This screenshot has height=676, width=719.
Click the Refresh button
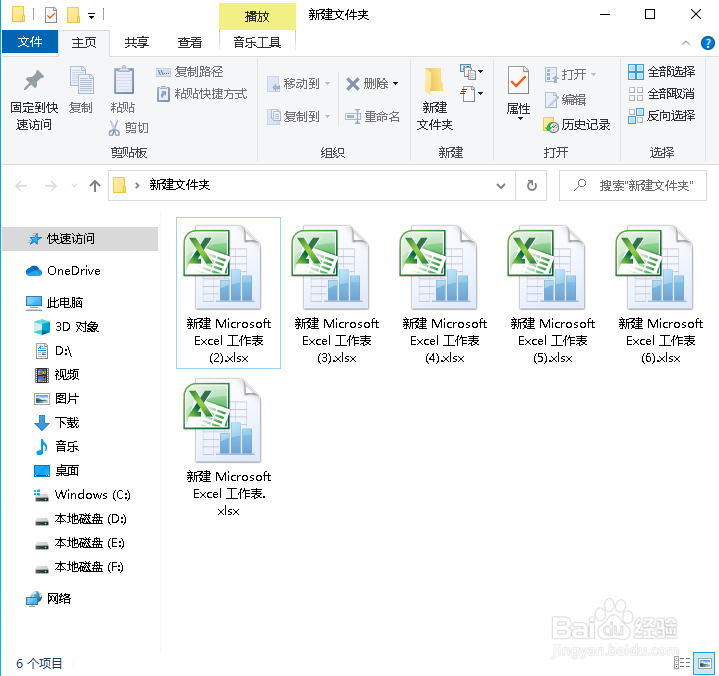(531, 186)
